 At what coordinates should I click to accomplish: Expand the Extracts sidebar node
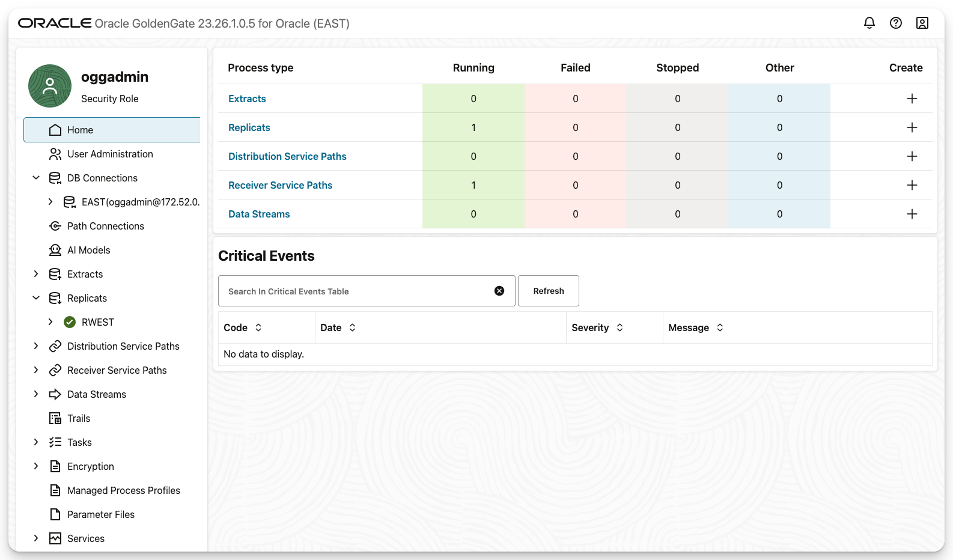[36, 274]
